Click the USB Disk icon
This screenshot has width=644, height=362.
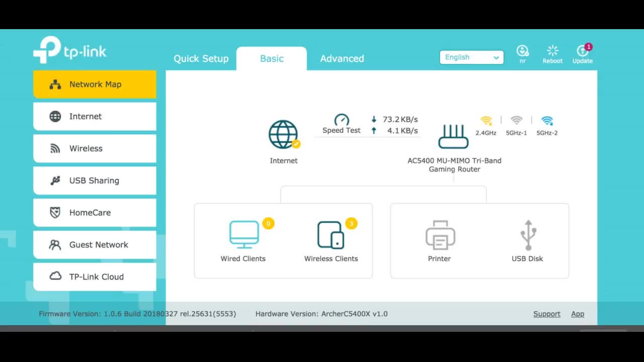click(x=528, y=235)
